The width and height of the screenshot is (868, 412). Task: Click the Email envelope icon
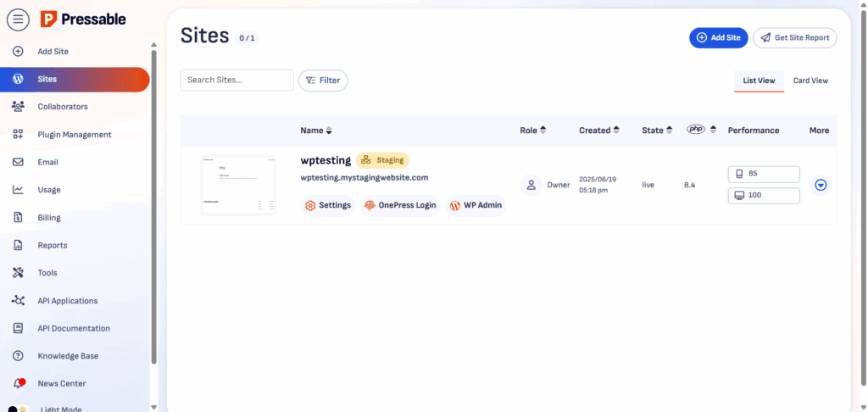point(18,162)
